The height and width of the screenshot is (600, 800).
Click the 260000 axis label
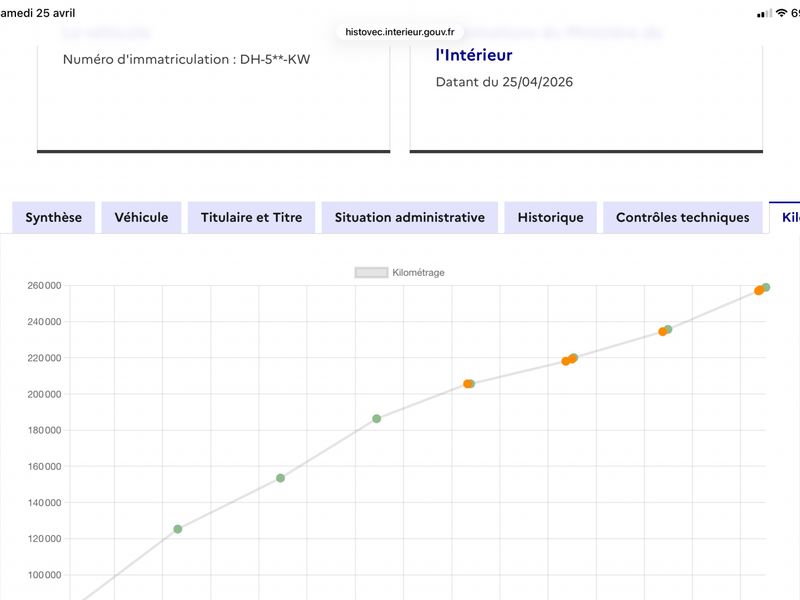point(44,286)
